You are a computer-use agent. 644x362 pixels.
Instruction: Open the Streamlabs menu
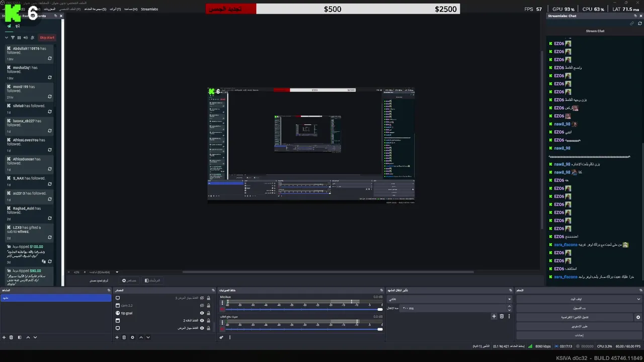pos(149,9)
